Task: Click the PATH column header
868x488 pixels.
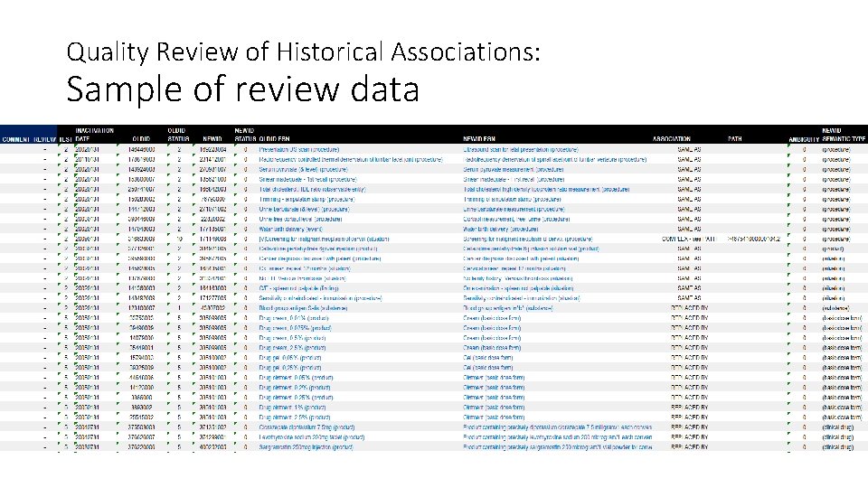Action: click(x=734, y=139)
